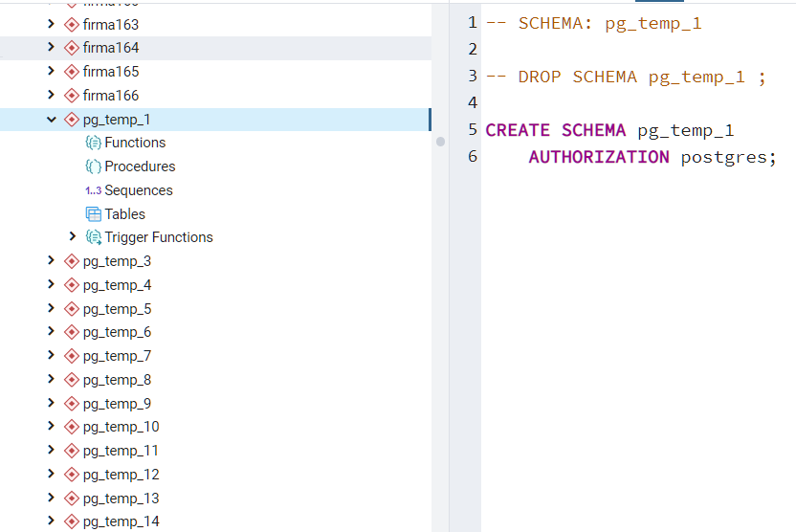Image resolution: width=796 pixels, height=532 pixels.
Task: Click the firma164 schema icon
Action: [x=71, y=48]
